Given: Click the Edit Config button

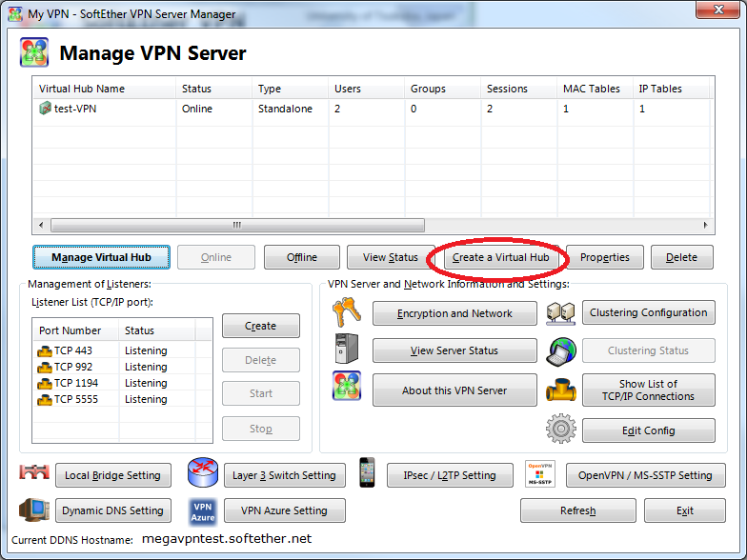Looking at the screenshot, I should [648, 430].
